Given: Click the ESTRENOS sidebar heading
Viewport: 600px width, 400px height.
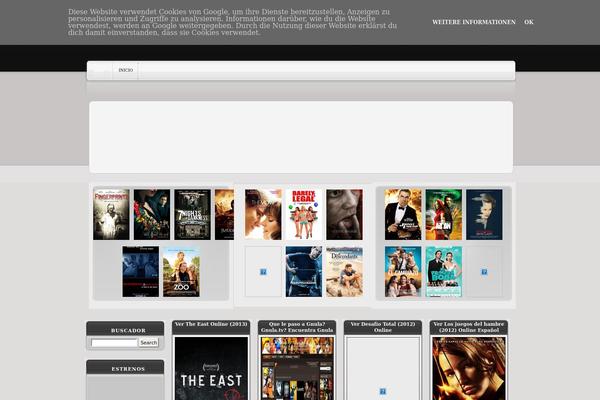Looking at the screenshot, I should [x=128, y=369].
